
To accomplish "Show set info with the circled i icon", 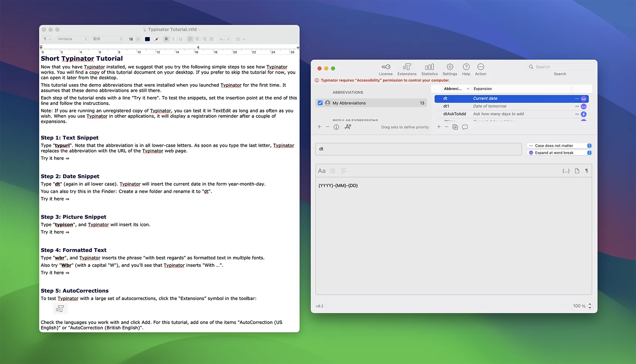I will 336,127.
